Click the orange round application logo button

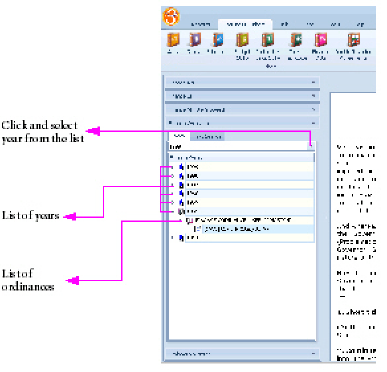click(x=171, y=17)
